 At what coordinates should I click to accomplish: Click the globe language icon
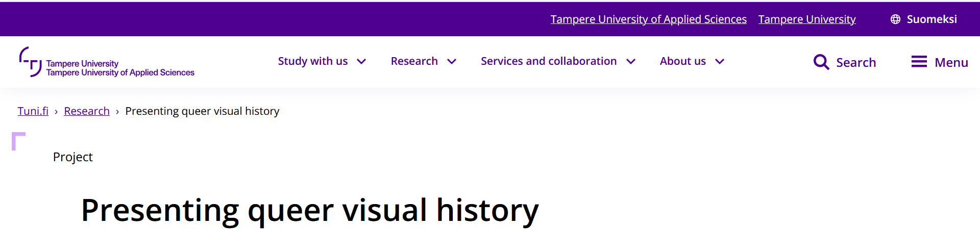pyautogui.click(x=895, y=19)
